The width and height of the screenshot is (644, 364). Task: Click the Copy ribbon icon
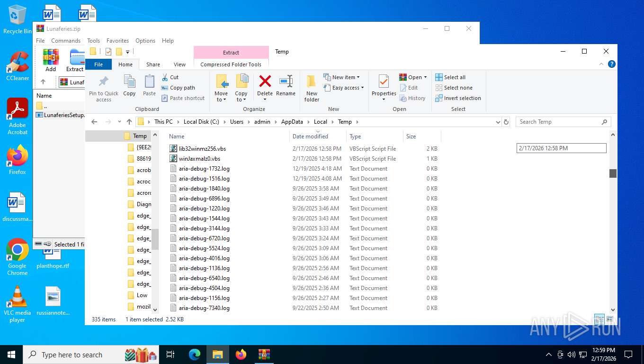pyautogui.click(x=129, y=82)
